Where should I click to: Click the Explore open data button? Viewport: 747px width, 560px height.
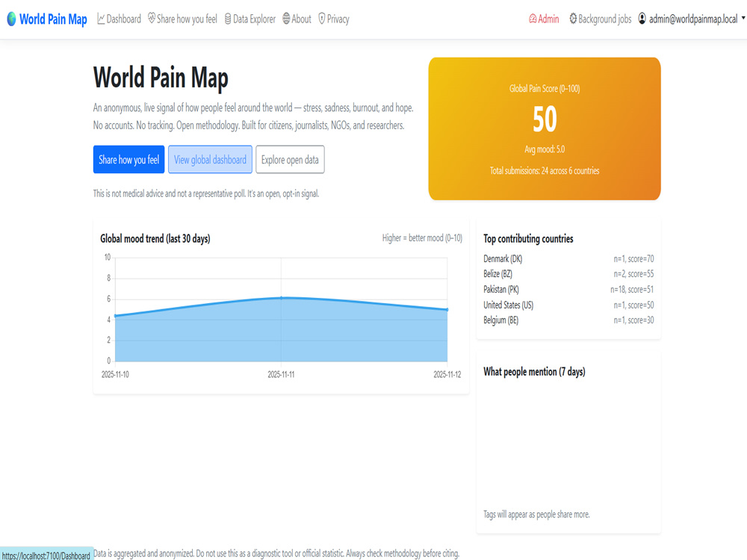click(290, 160)
